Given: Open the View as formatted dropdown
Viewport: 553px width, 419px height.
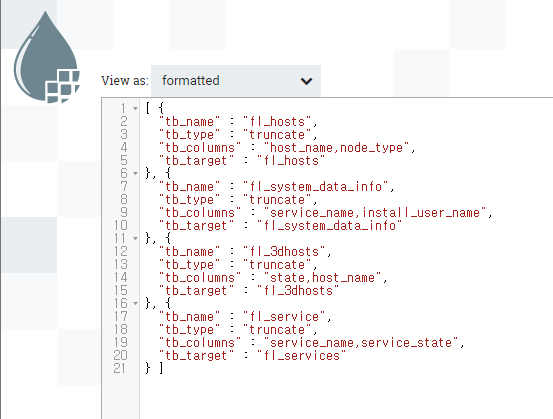Looking at the screenshot, I should pos(236,80).
